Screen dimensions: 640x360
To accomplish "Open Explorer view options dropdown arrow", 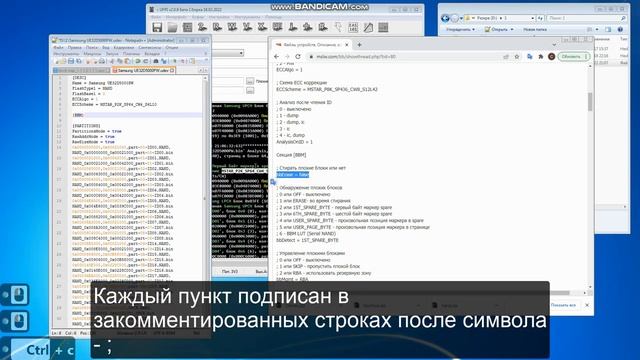I will (x=597, y=29).
